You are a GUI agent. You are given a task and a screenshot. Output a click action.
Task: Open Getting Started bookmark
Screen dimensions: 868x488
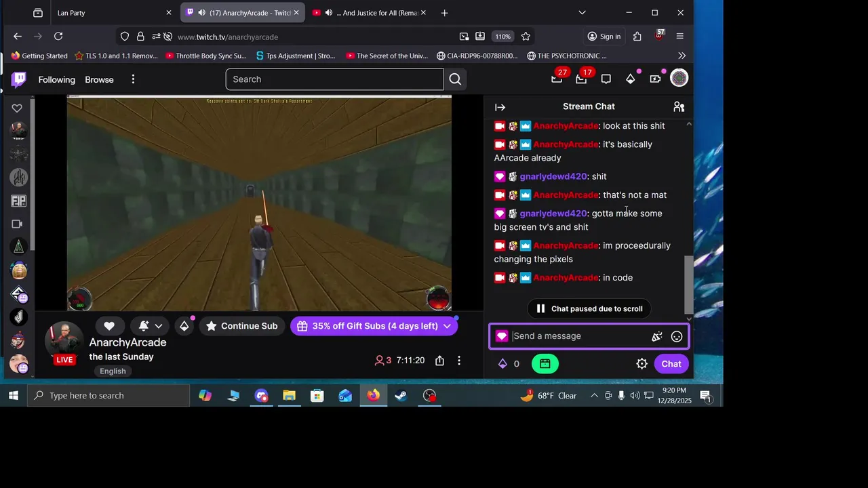coord(39,56)
